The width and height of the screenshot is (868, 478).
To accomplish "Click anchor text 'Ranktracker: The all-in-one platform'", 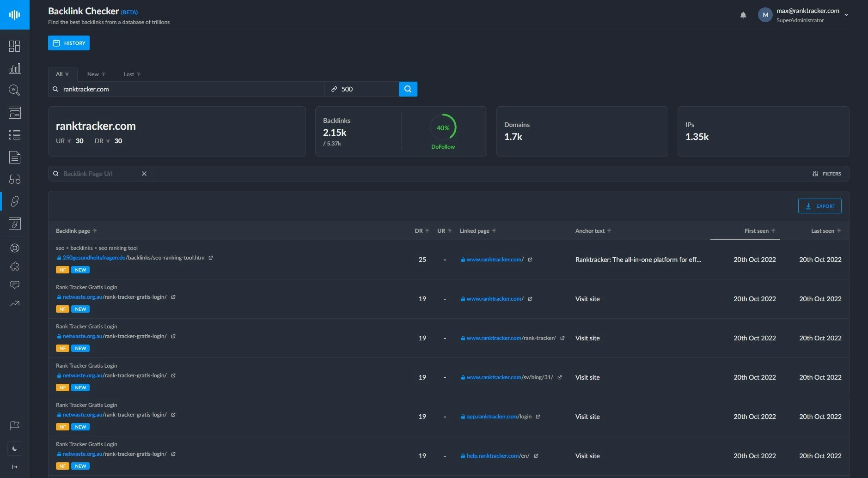I will (638, 260).
